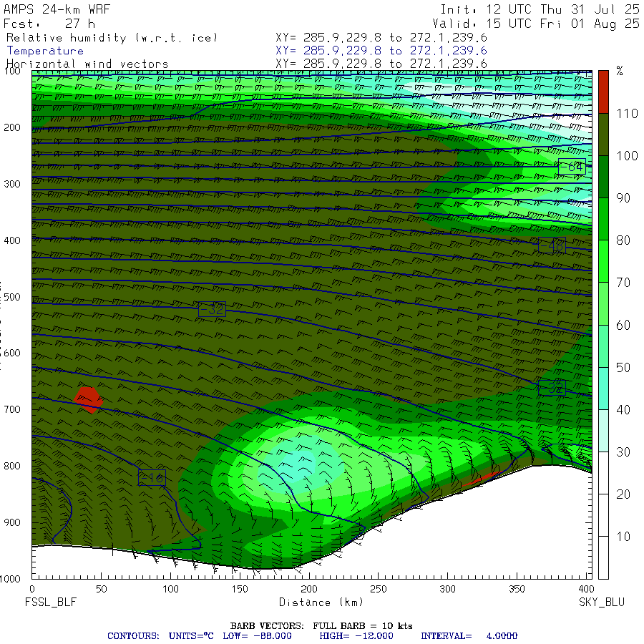Viewport: 644px width, 644px height.
Task: Click the 'HIGH= -12.000' contour text
Action: tap(356, 636)
